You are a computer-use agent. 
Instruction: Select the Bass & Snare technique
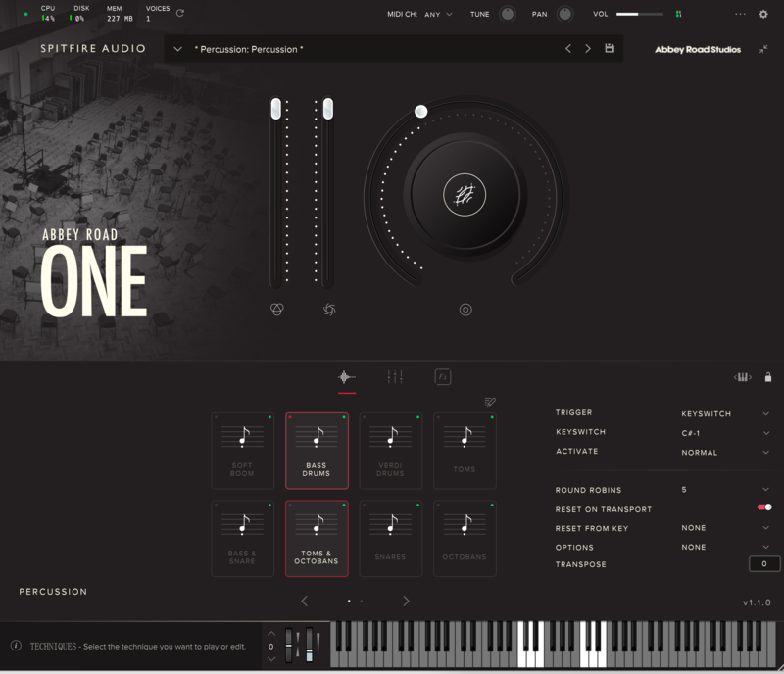pyautogui.click(x=242, y=539)
